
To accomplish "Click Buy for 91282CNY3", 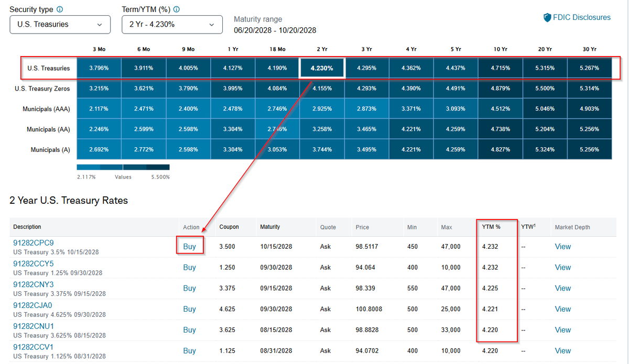I will tap(189, 288).
